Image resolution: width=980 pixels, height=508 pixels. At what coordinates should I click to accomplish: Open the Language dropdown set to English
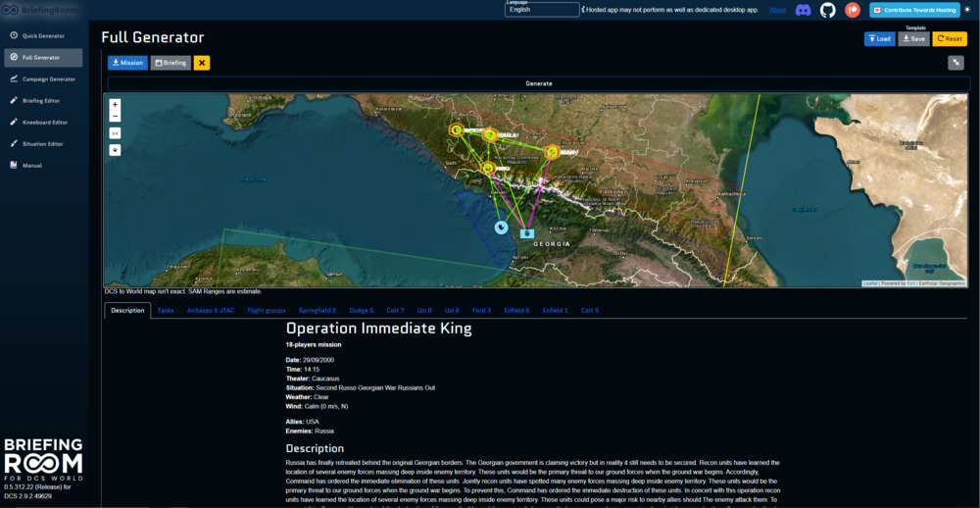click(542, 10)
